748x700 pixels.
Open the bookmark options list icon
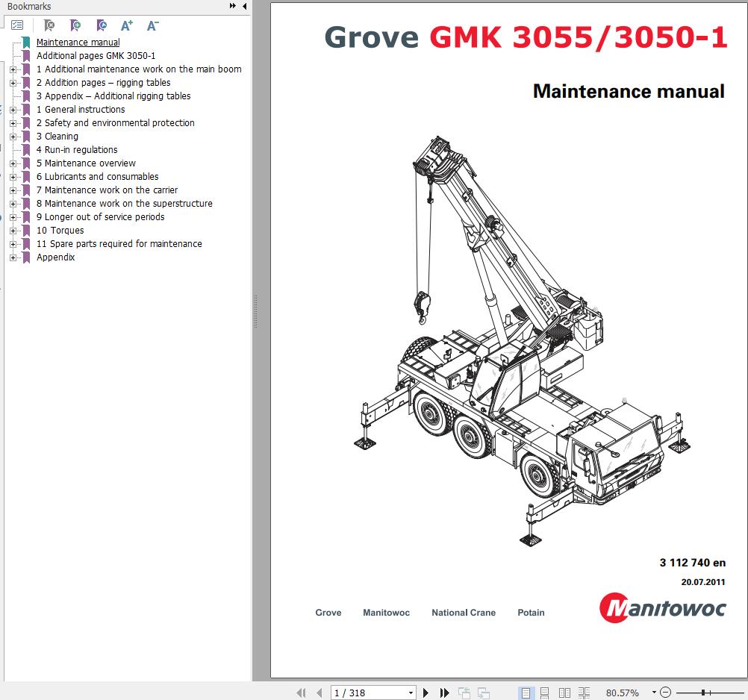[x=17, y=25]
